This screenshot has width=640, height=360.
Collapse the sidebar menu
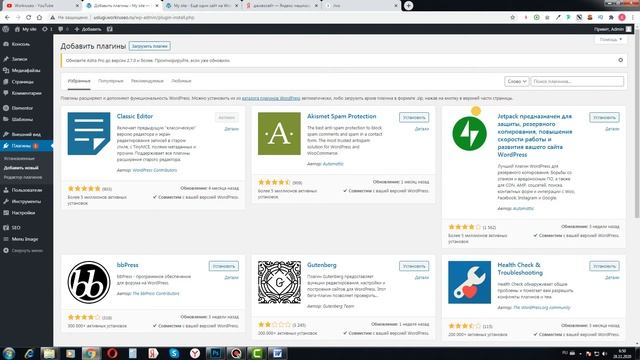[27, 250]
